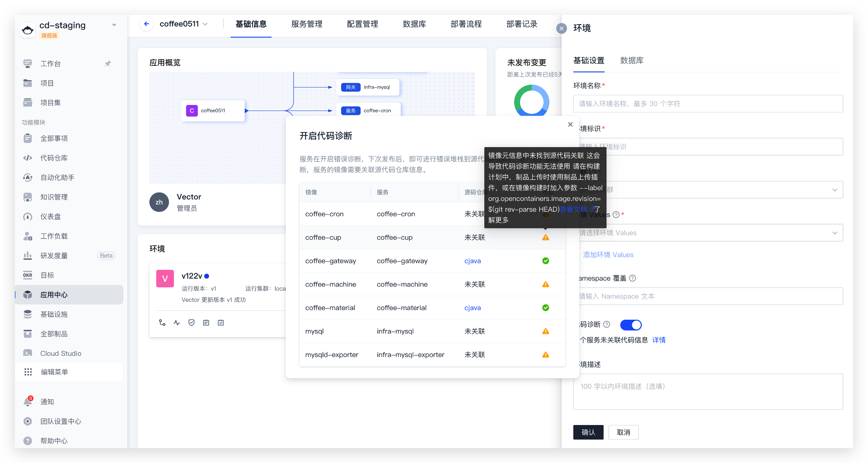
Task: Select 应用中心 in the sidebar
Action: (69, 295)
